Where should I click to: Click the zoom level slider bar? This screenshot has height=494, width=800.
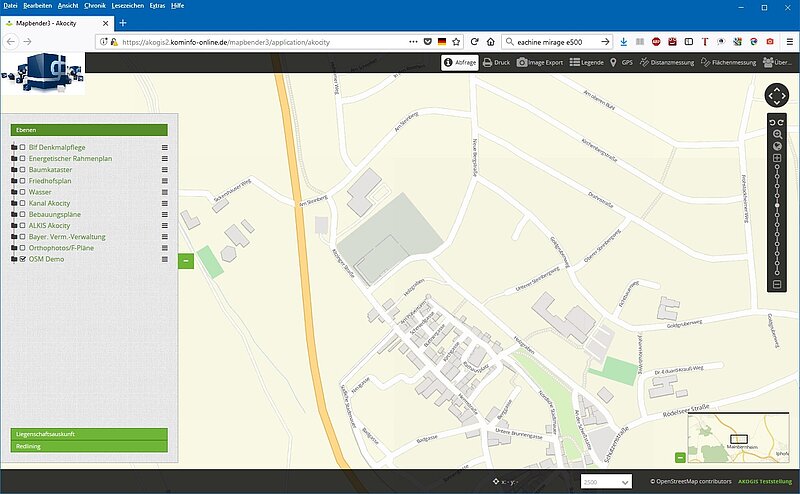(x=777, y=220)
